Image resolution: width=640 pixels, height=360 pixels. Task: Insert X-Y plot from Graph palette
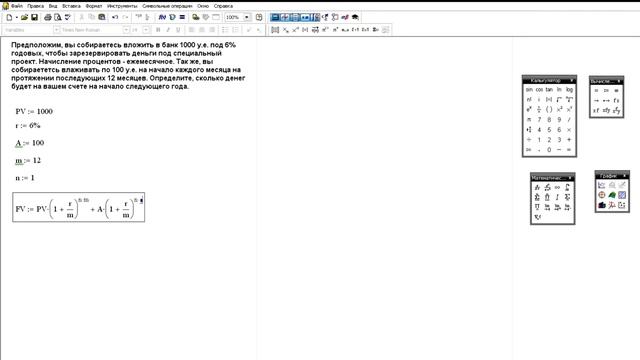[602, 186]
